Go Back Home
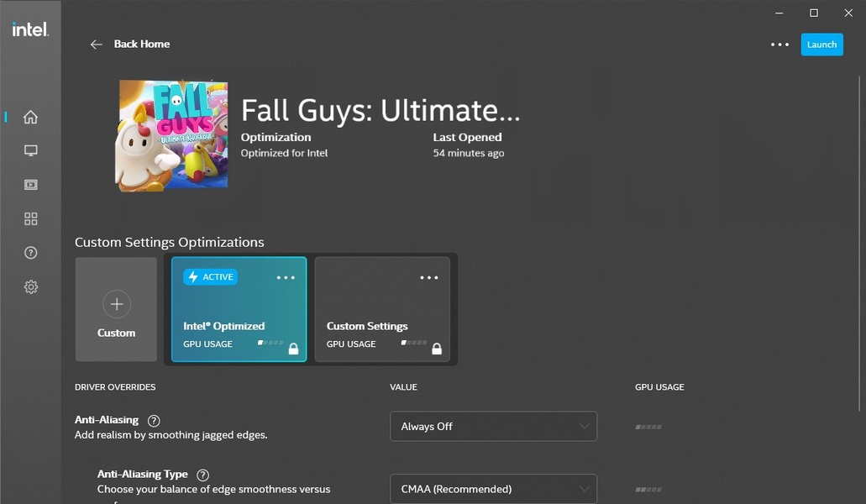 tap(130, 44)
